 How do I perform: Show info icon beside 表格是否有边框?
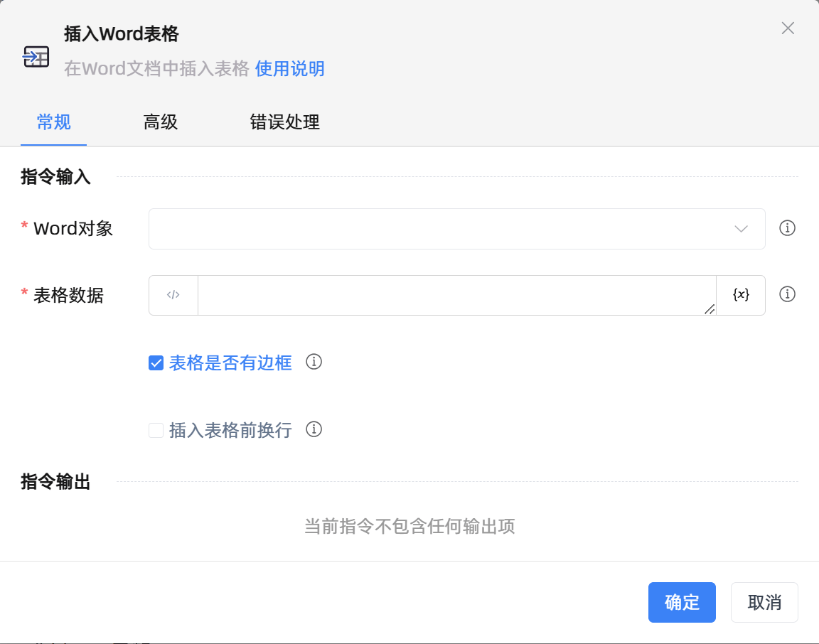click(314, 361)
